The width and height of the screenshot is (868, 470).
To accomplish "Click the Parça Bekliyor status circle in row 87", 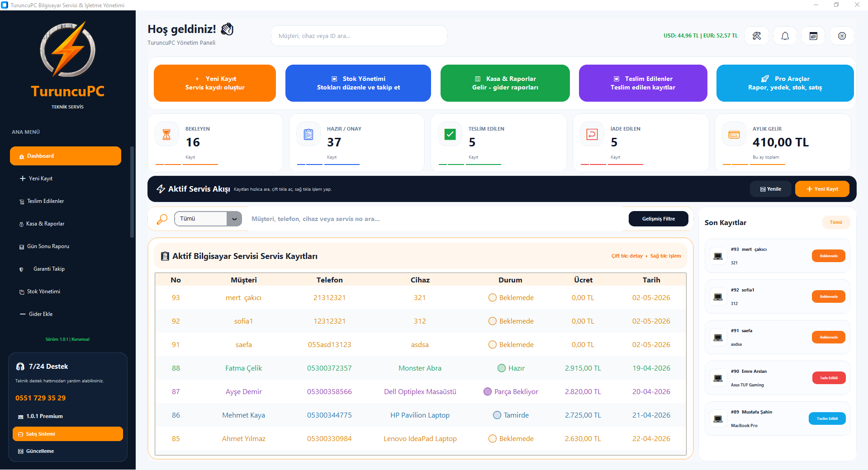I will click(x=488, y=392).
